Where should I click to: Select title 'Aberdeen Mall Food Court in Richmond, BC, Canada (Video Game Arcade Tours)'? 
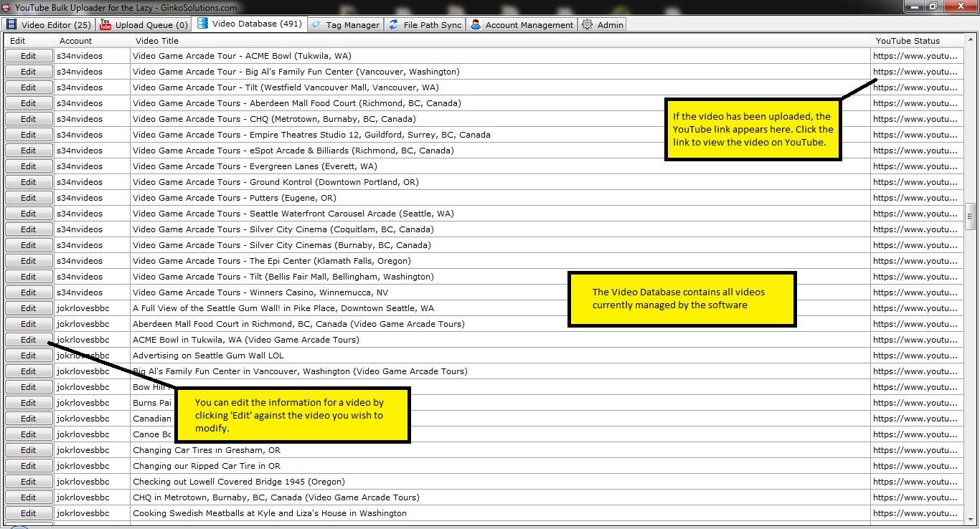pyautogui.click(x=298, y=324)
